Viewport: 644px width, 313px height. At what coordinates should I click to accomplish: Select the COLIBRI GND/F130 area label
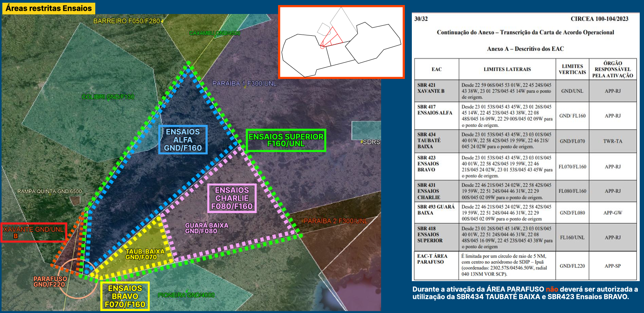point(108,97)
